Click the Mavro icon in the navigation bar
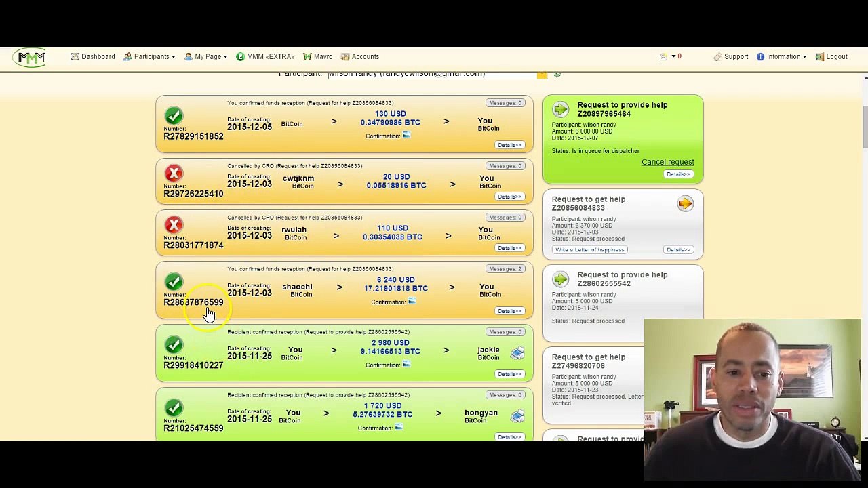This screenshot has height=488, width=868. tap(307, 57)
